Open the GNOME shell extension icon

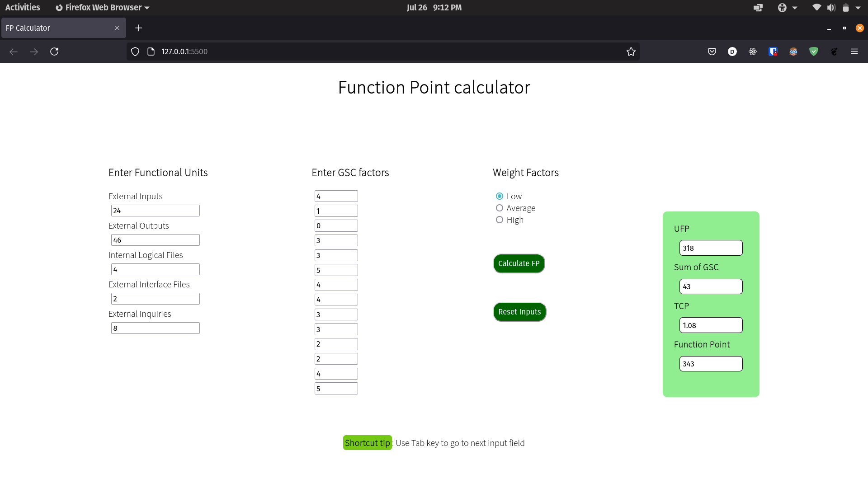coord(834,52)
